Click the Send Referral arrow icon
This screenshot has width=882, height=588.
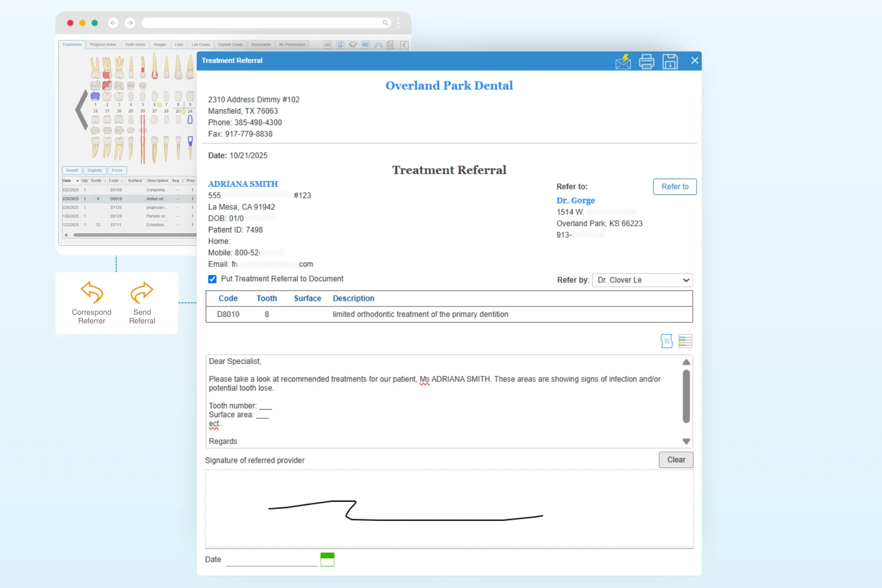click(142, 292)
